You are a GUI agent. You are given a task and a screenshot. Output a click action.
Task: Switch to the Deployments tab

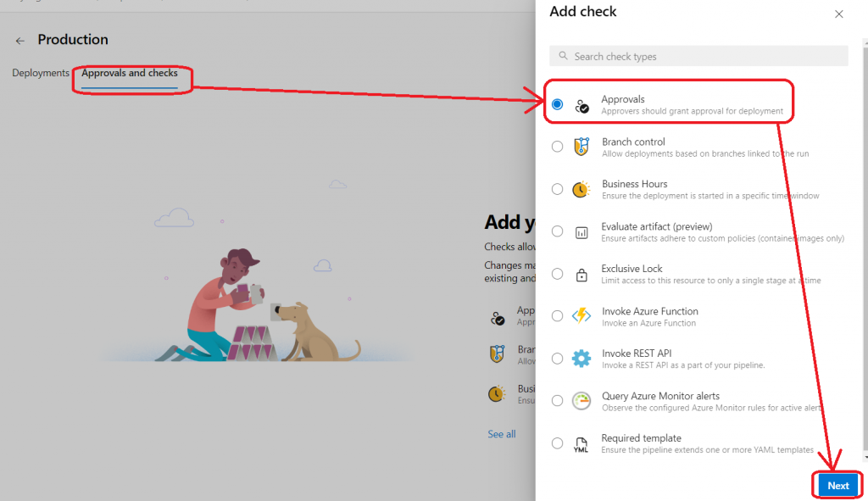[41, 73]
